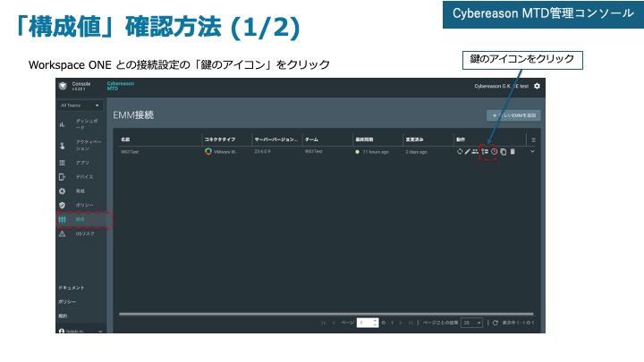The height and width of the screenshot is (362, 644).
Task: Open the settings gear in top bar
Action: point(537,86)
